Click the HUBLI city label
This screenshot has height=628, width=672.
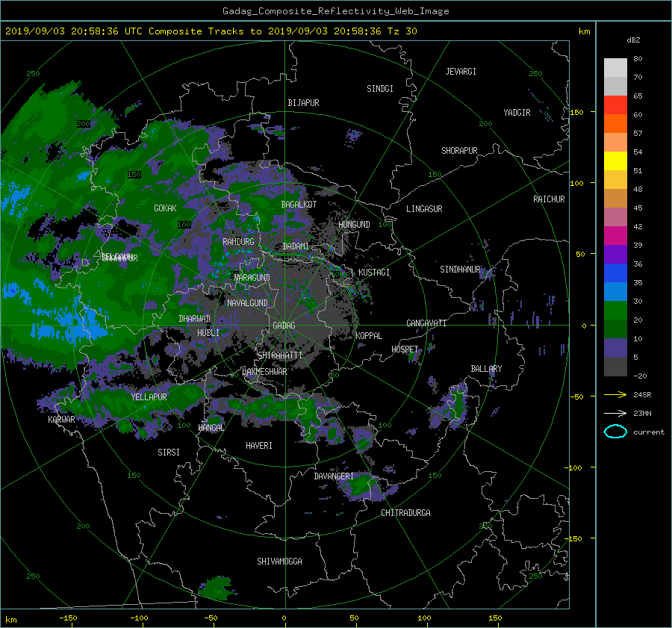pyautogui.click(x=208, y=333)
